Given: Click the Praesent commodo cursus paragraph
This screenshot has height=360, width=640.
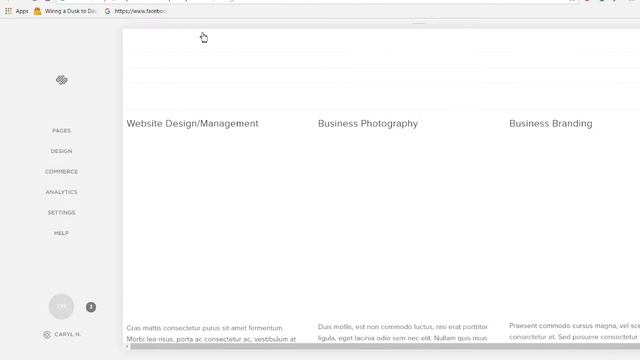Looking at the screenshot, I should (574, 331).
